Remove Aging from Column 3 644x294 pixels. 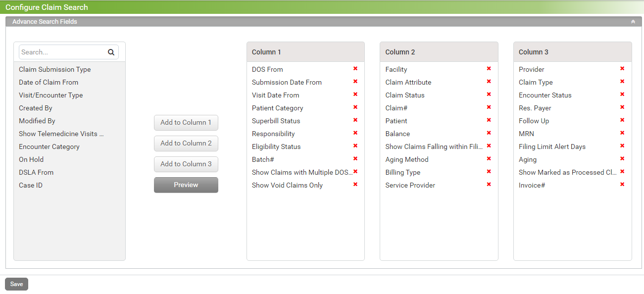[622, 159]
